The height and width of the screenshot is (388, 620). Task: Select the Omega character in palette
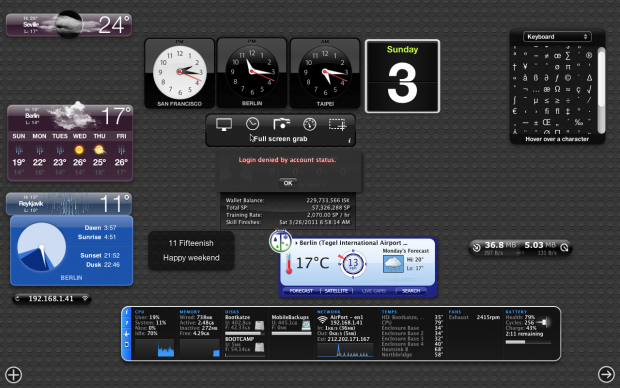[558, 89]
